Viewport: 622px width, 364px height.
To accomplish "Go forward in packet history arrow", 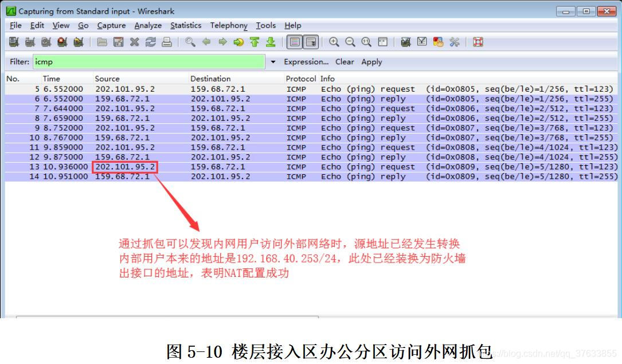I will (222, 42).
